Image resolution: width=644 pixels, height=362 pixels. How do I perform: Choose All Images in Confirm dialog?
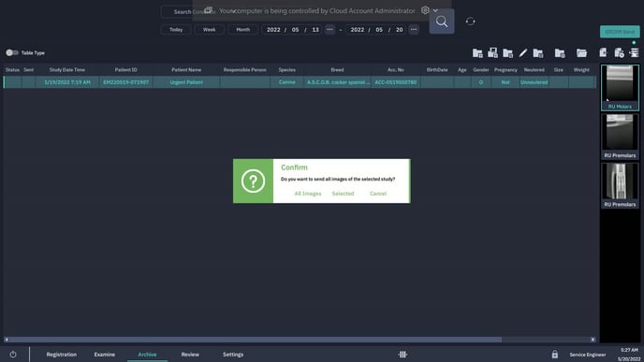click(x=308, y=194)
